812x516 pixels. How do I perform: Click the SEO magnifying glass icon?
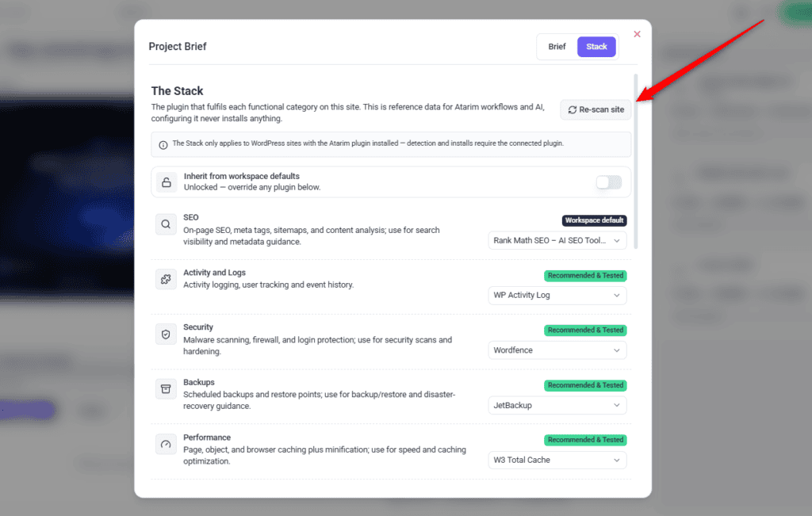tap(166, 224)
